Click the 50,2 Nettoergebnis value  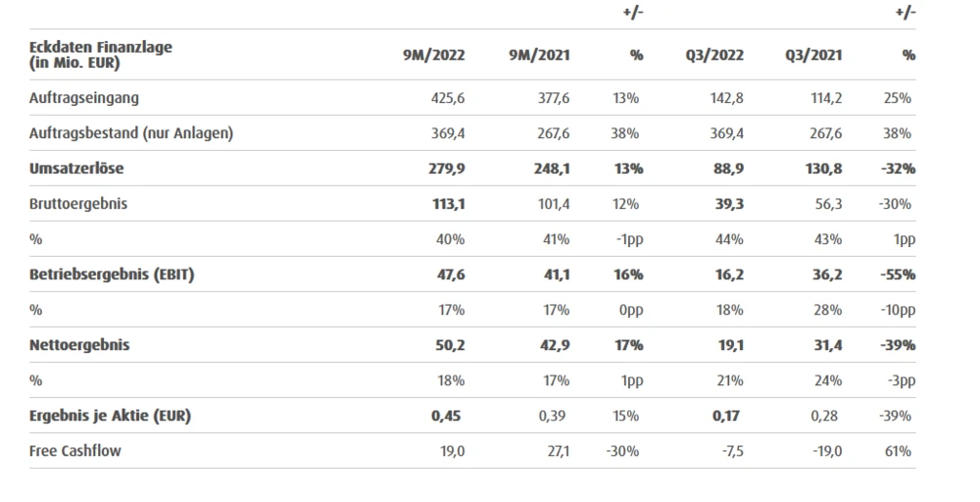[x=449, y=345]
